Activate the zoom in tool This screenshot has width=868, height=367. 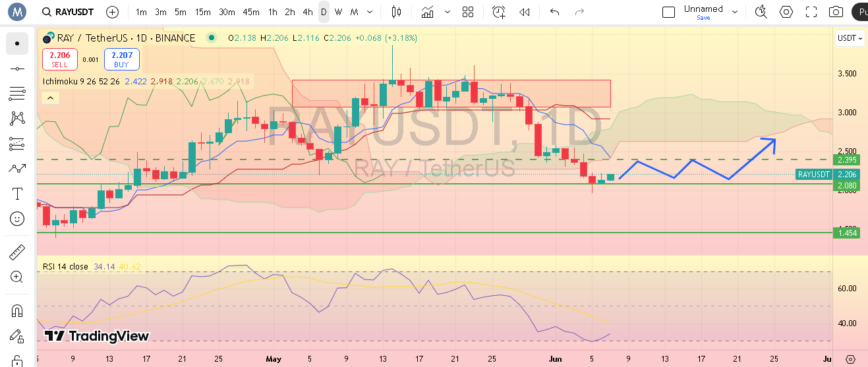pos(17,277)
